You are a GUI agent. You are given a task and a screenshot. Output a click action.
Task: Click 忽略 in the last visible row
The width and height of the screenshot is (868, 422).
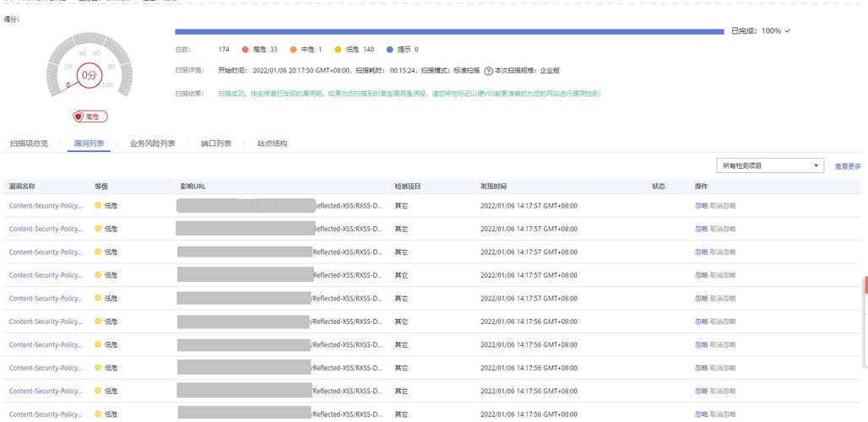pos(701,414)
